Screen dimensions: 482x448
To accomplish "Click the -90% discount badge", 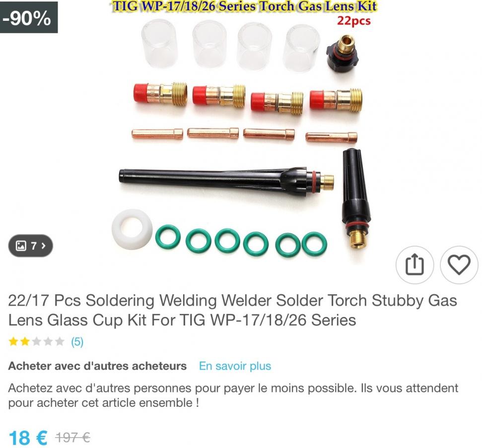I will click(29, 17).
